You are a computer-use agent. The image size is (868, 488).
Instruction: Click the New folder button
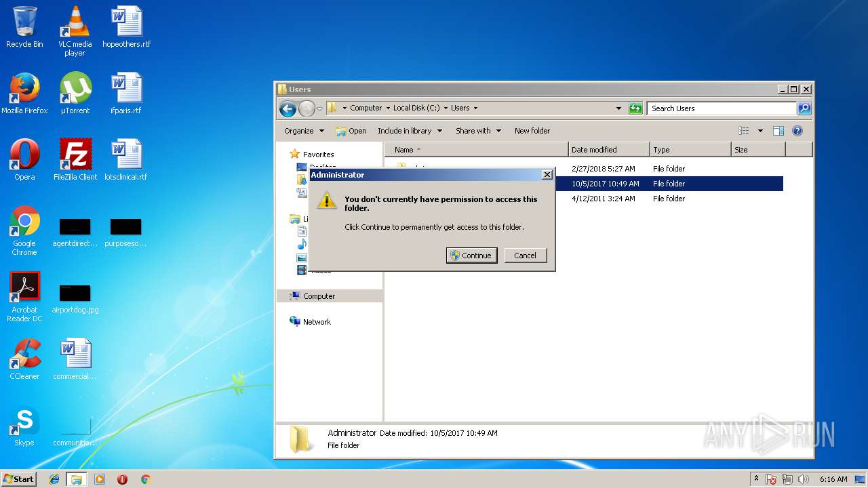click(x=532, y=131)
